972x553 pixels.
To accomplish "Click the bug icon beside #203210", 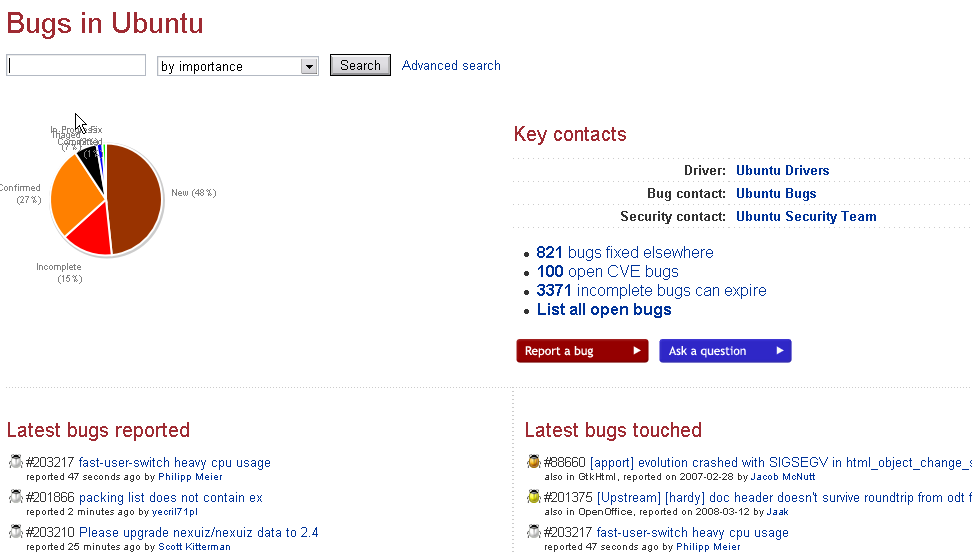I will tap(15, 532).
